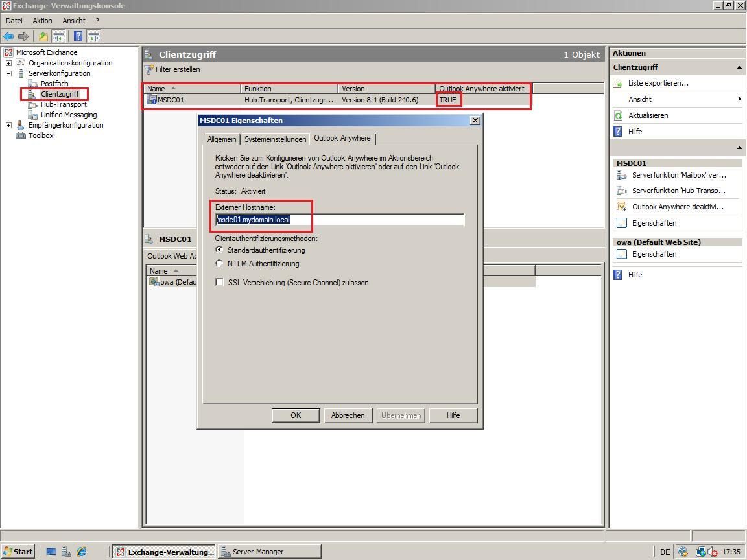Click the Start button
The width and height of the screenshot is (747, 560).
click(18, 552)
